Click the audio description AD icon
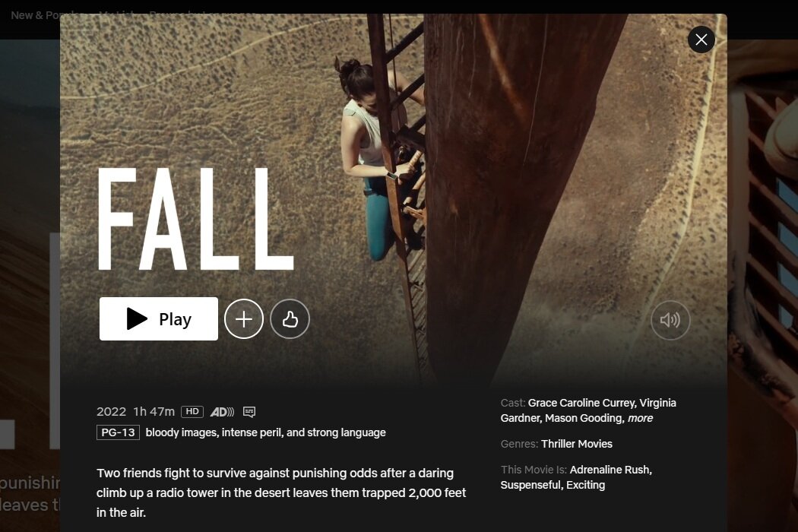 (223, 413)
